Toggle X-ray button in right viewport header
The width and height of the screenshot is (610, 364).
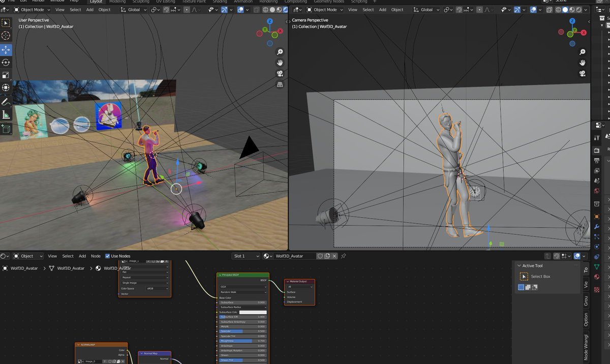(548, 10)
